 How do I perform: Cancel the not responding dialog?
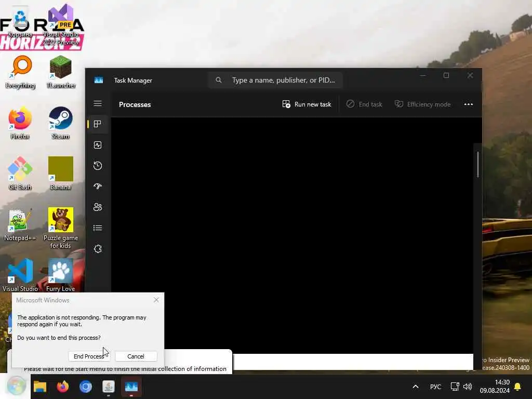pyautogui.click(x=136, y=356)
